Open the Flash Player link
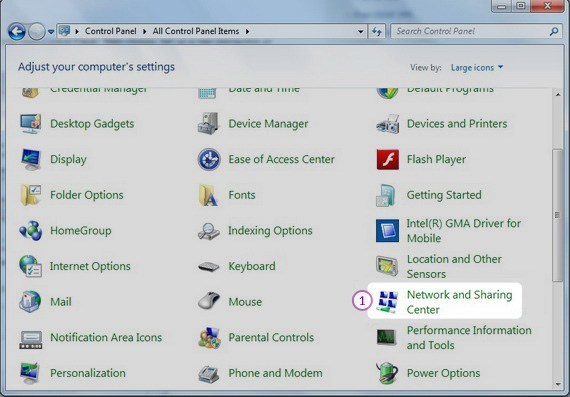 (x=436, y=159)
